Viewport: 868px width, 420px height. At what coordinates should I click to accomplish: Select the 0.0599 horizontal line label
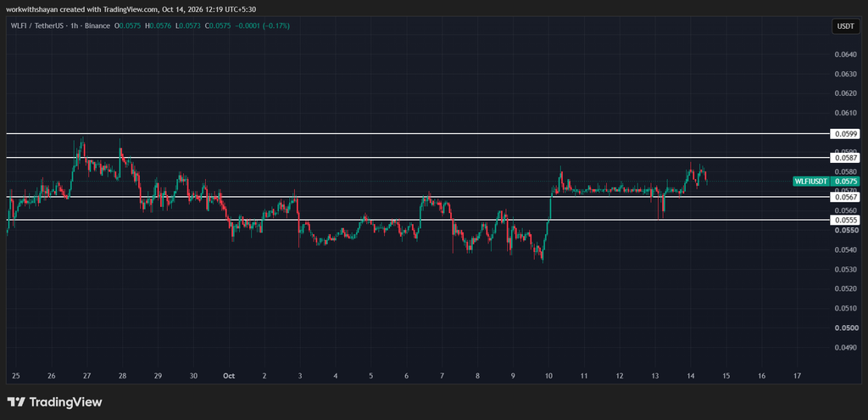click(845, 133)
